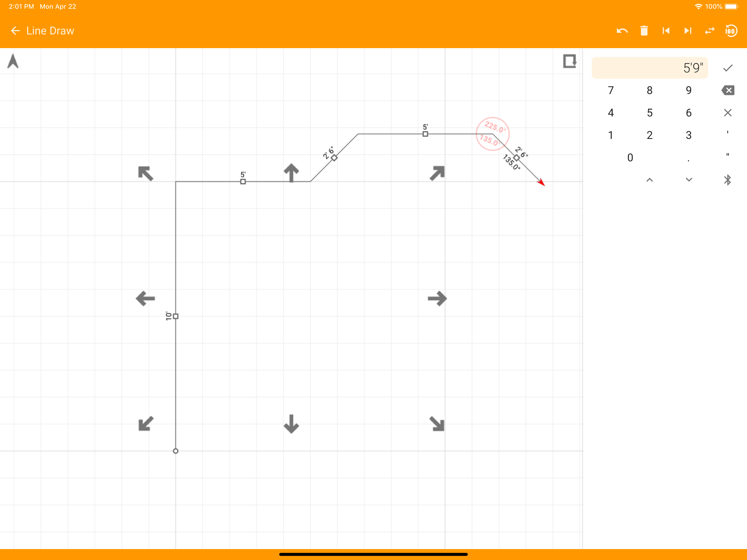This screenshot has width=747, height=560.
Task: Tap the inches mark key
Action: coord(727,155)
